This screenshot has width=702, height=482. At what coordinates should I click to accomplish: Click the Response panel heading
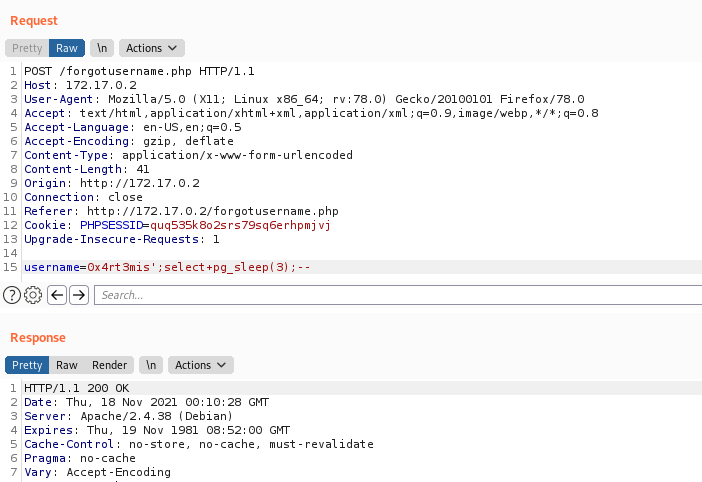coord(38,338)
